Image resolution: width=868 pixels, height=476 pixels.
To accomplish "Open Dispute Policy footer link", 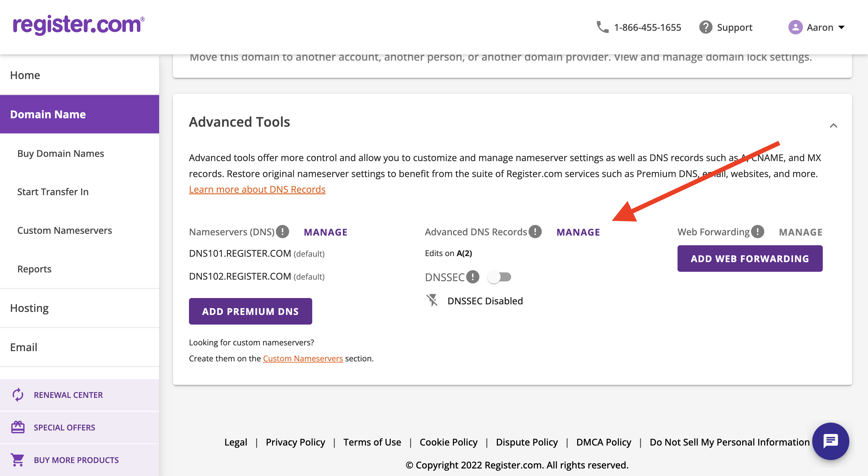I will pyautogui.click(x=527, y=442).
